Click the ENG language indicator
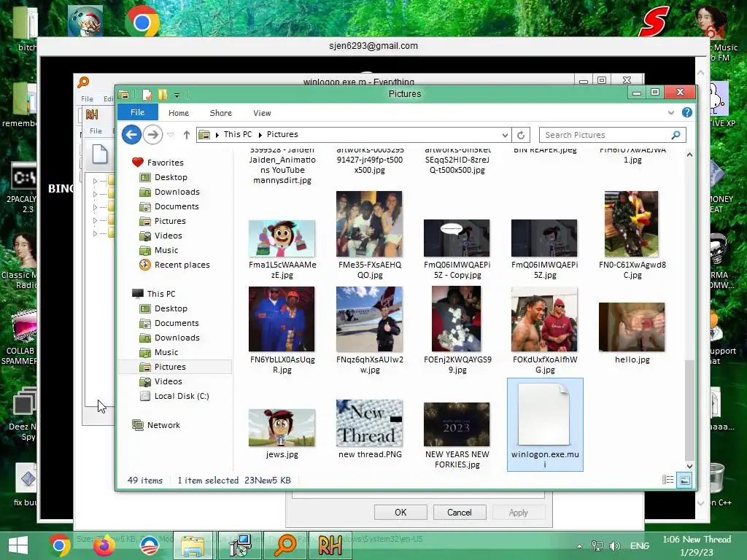Image resolution: width=747 pixels, height=560 pixels. click(x=639, y=546)
